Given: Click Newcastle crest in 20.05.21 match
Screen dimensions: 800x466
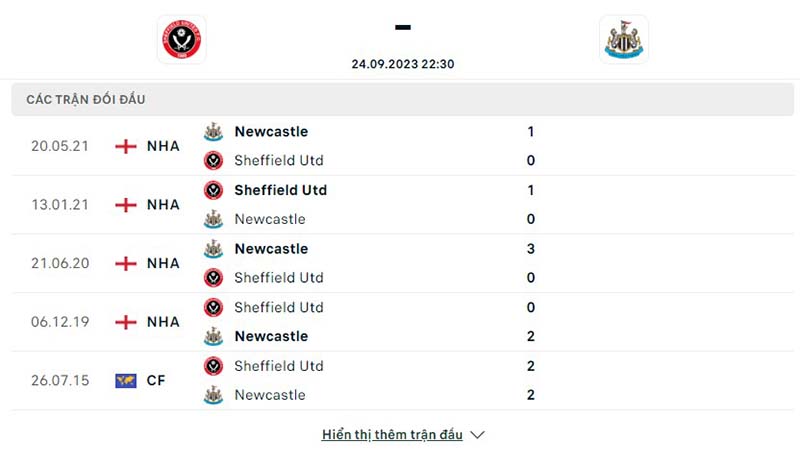Looking at the screenshot, I should (213, 132).
